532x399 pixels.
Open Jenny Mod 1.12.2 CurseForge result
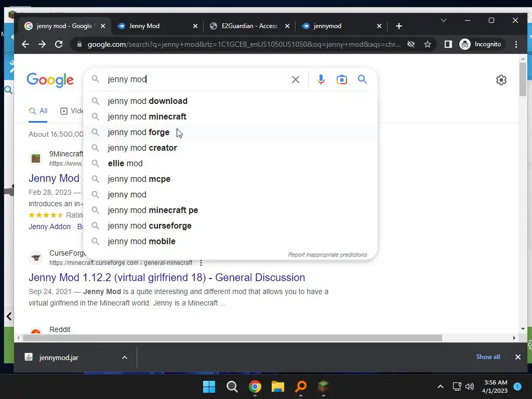pyautogui.click(x=167, y=277)
